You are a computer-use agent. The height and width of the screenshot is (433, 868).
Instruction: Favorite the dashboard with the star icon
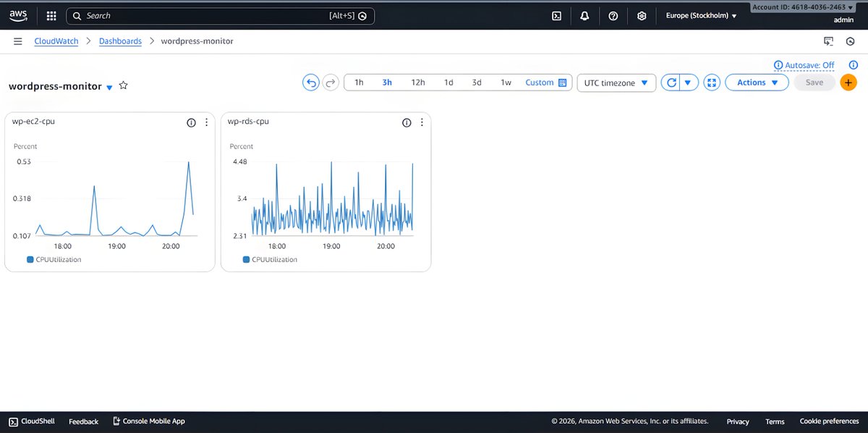pos(123,85)
